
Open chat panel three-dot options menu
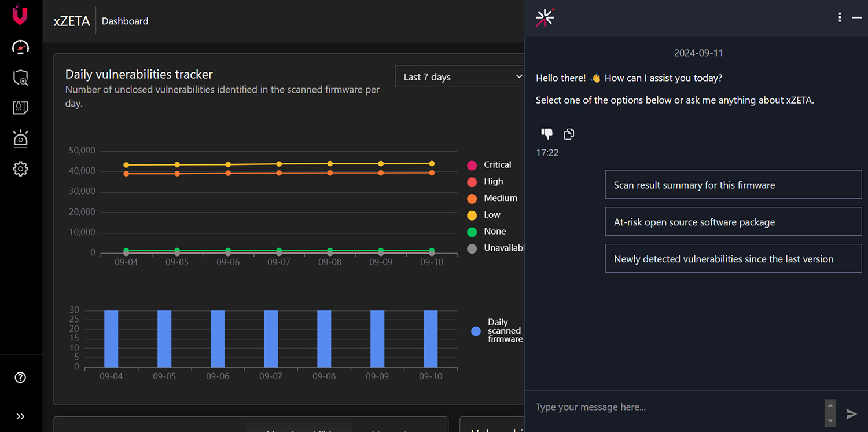click(840, 18)
